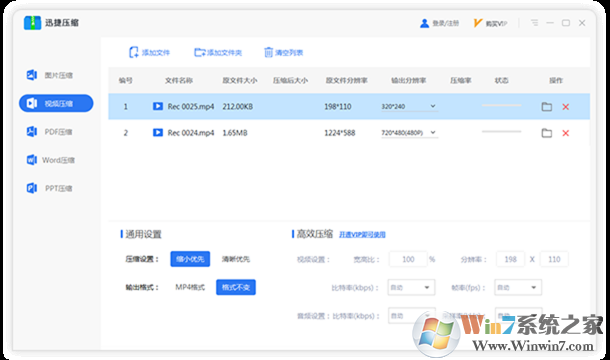
Task: Open the video 比特率(kbps) dropdown
Action: [411, 288]
